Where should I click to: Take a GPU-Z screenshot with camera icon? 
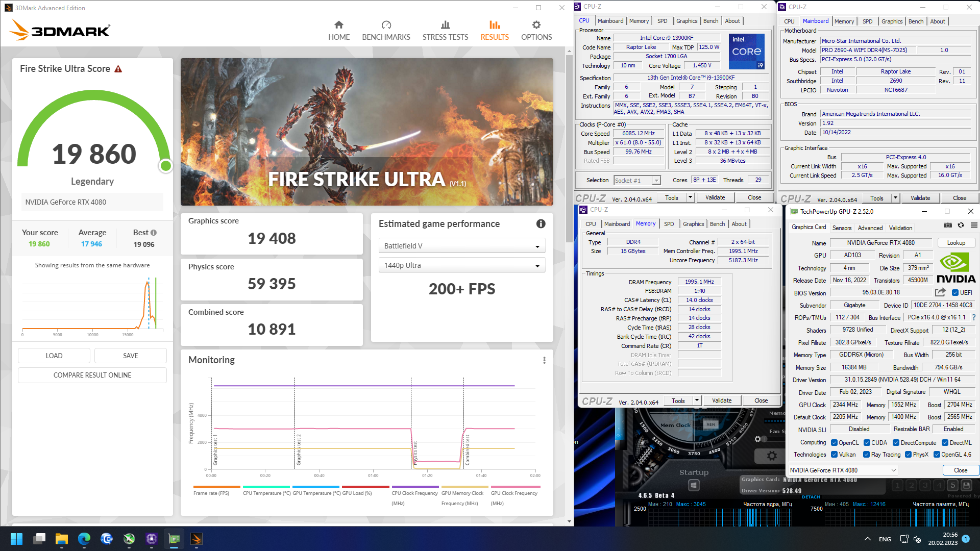coord(948,225)
